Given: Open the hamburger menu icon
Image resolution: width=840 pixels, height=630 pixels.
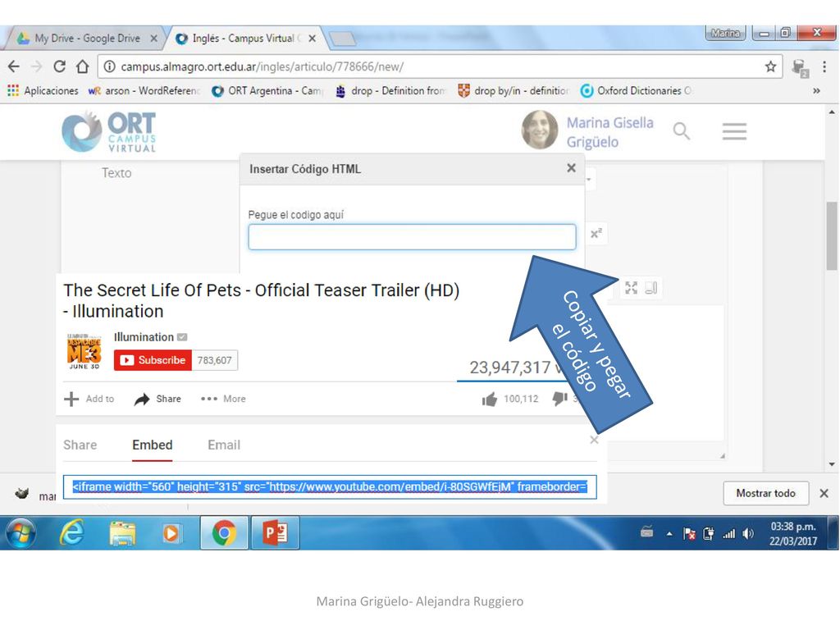Looking at the screenshot, I should [x=734, y=130].
